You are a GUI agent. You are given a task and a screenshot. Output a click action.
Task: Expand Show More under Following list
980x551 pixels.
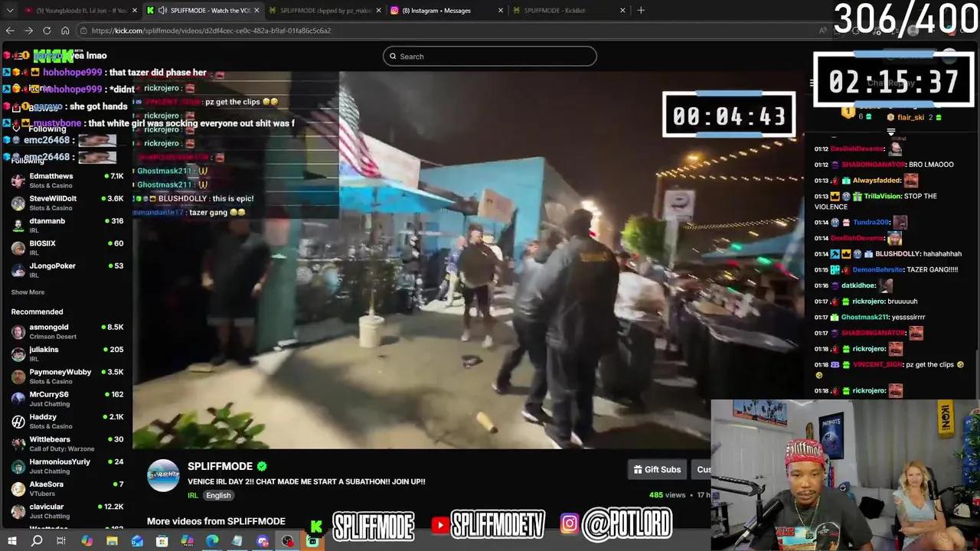coord(28,292)
